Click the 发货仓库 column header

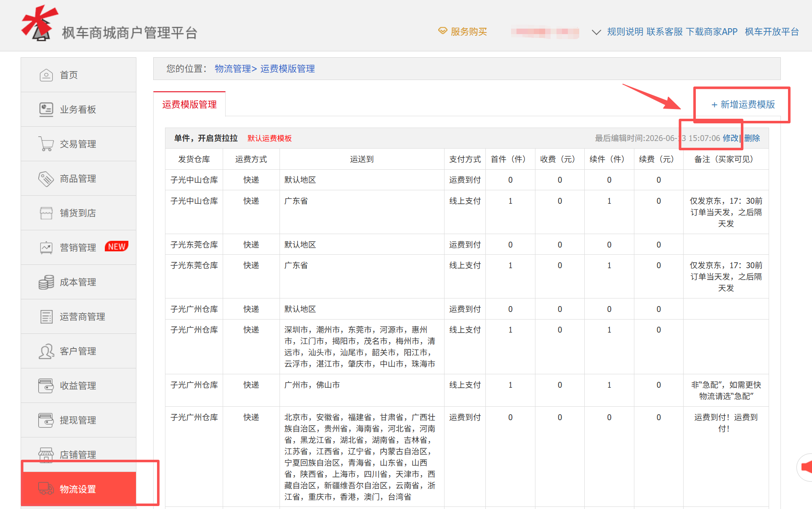tap(194, 159)
